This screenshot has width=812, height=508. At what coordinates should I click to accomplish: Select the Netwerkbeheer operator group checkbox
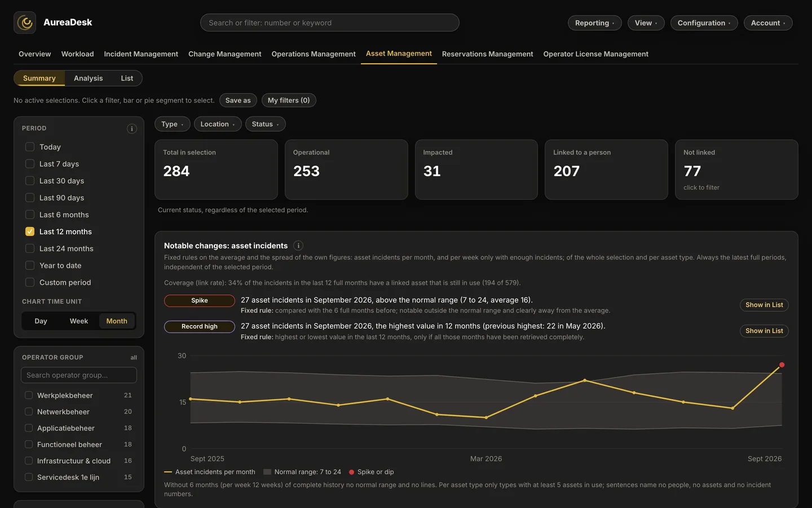[x=29, y=411]
